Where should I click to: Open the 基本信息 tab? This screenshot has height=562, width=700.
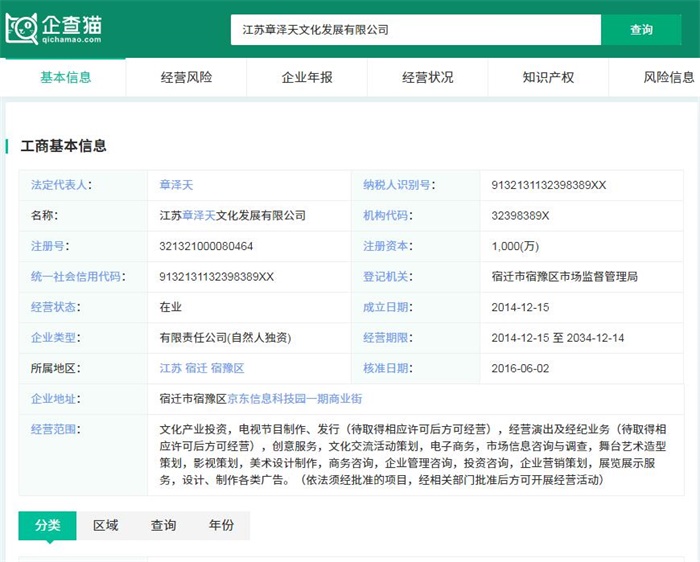pos(66,78)
